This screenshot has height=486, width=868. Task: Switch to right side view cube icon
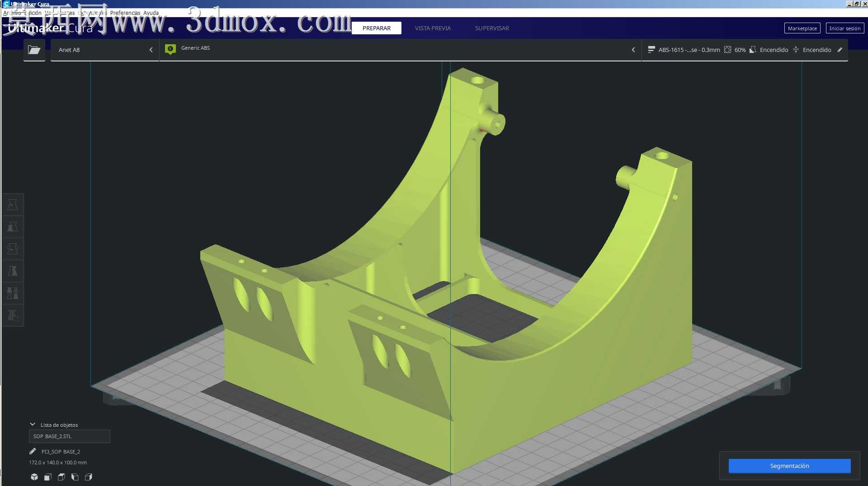(89, 477)
